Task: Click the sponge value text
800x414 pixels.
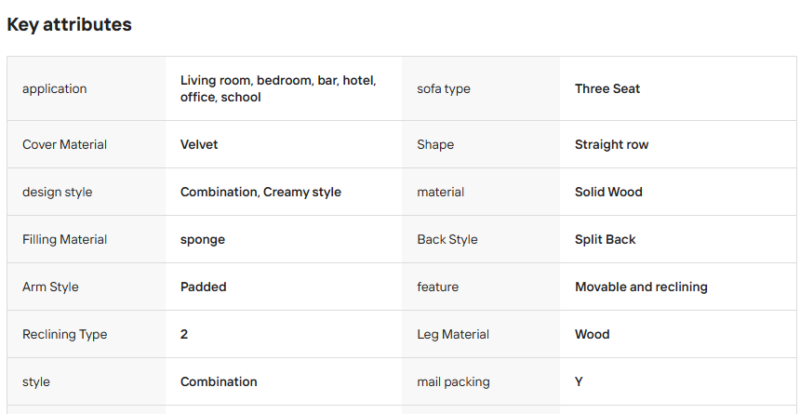Action: (203, 239)
